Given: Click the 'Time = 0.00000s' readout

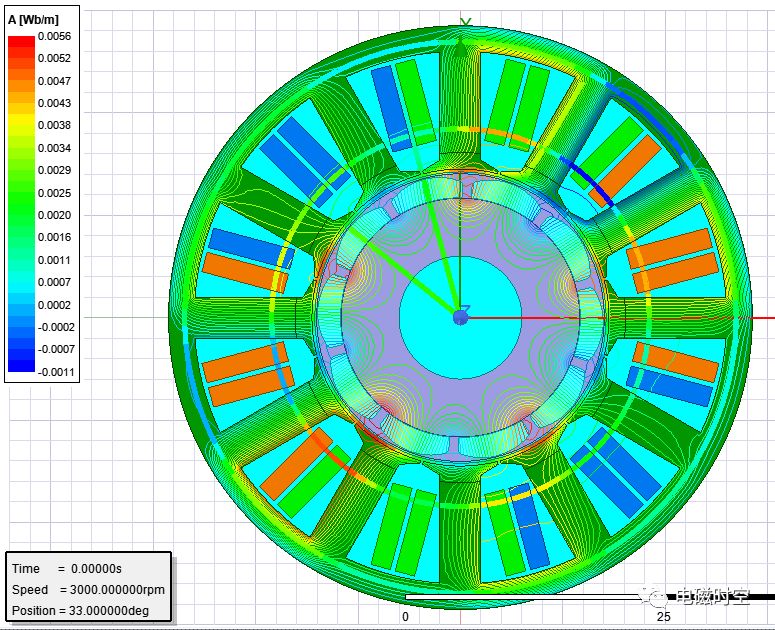Looking at the screenshot, I should point(67,569).
